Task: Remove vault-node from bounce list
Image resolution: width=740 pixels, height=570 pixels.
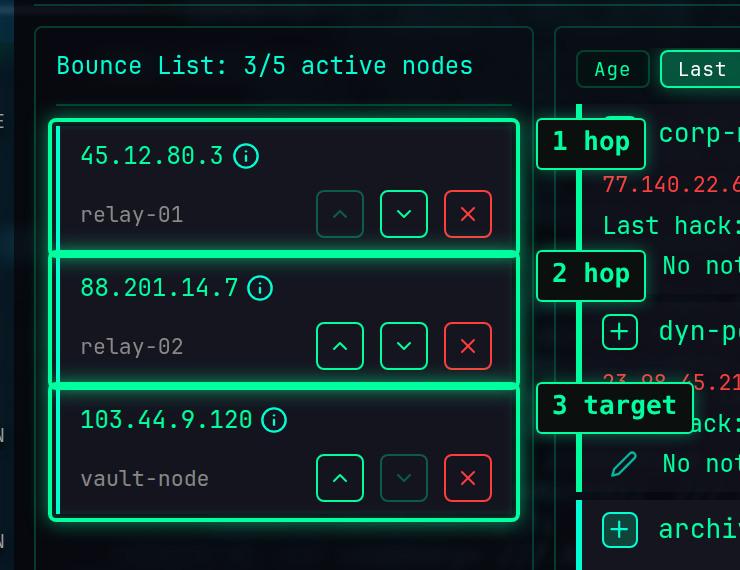Action: tap(468, 478)
